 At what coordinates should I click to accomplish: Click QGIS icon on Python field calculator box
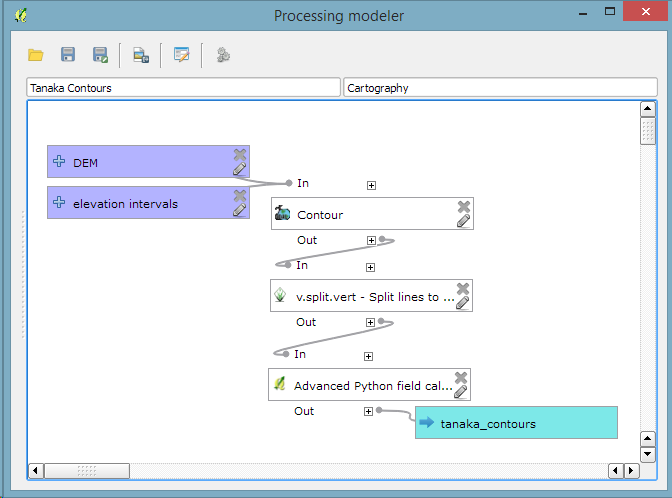pyautogui.click(x=279, y=384)
